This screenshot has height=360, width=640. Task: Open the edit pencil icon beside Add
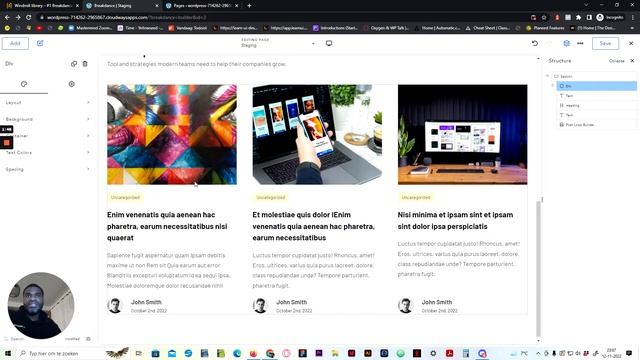[x=40, y=43]
